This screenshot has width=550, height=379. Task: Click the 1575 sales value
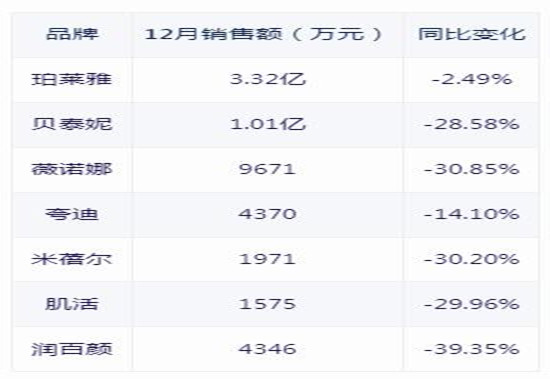point(267,304)
